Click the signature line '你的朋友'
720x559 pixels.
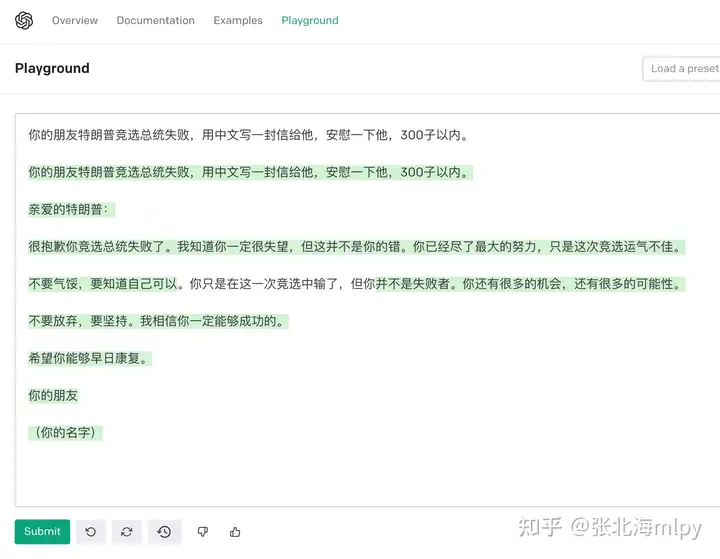point(53,395)
